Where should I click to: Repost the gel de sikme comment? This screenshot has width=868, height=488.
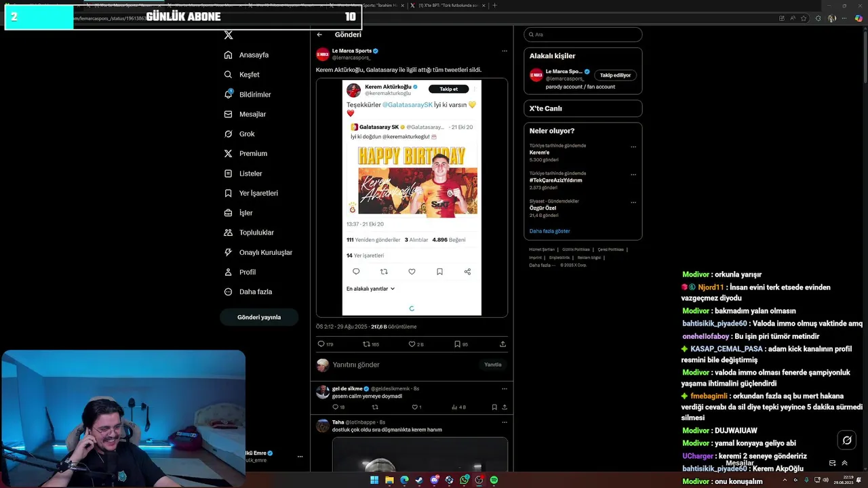[375, 407]
